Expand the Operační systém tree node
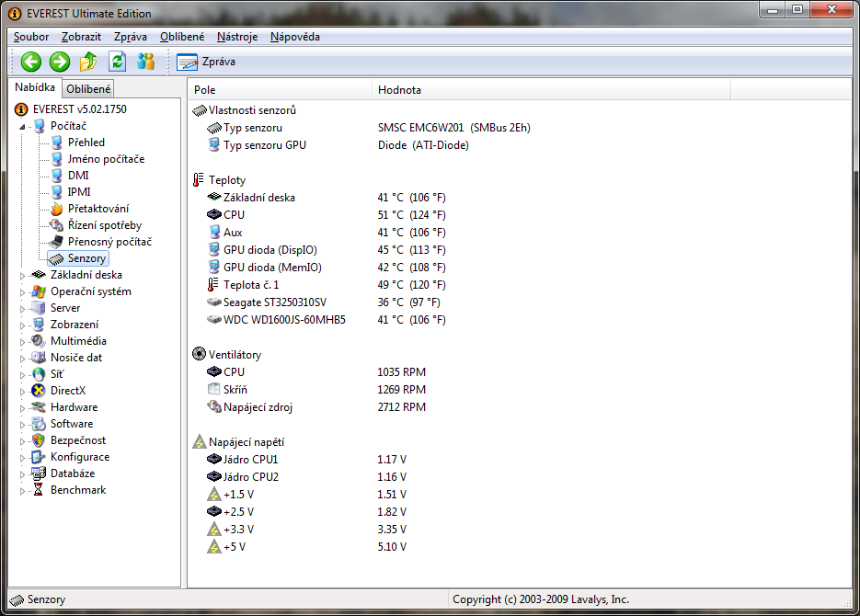This screenshot has width=860, height=616. pos(22,292)
